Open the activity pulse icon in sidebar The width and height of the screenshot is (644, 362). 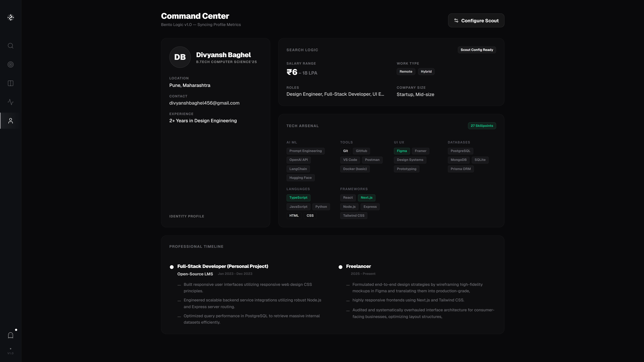(10, 102)
